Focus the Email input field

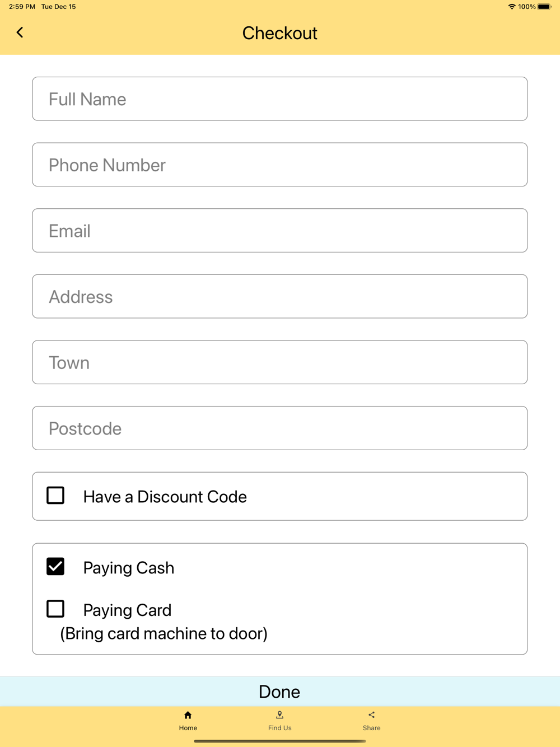pos(280,231)
